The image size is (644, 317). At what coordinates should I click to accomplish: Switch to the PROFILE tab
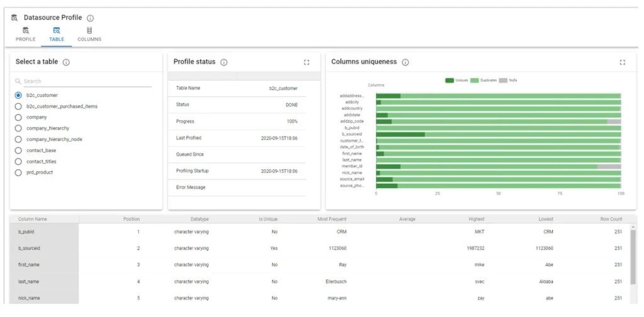[25, 34]
